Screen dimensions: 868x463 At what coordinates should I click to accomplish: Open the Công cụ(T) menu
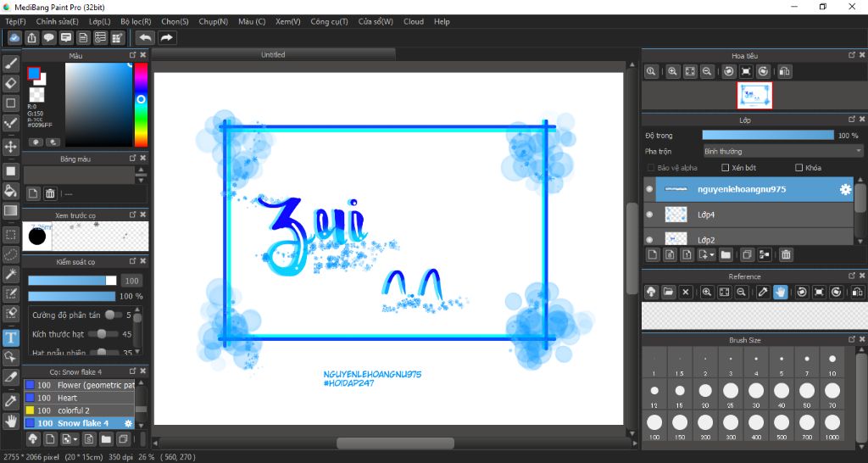[329, 21]
